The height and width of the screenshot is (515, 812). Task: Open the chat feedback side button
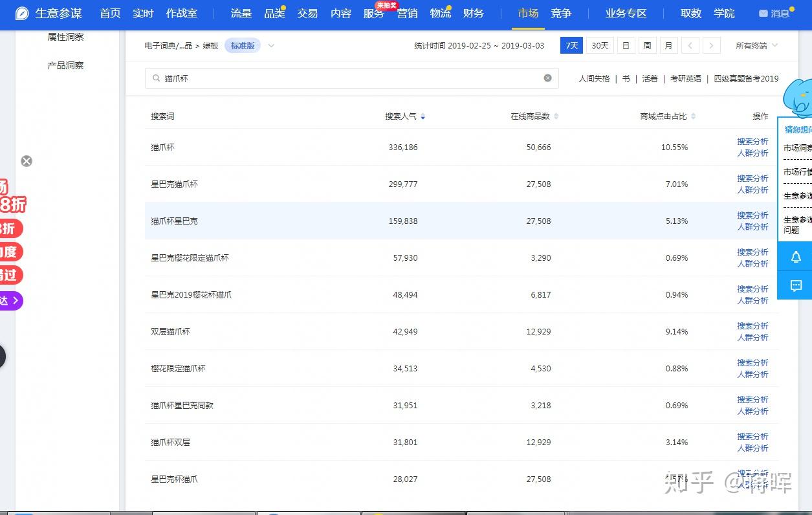(796, 285)
